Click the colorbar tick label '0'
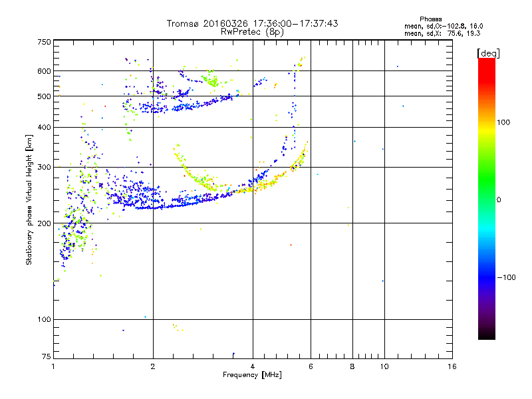This screenshot has height=399, width=532. pyautogui.click(x=499, y=200)
